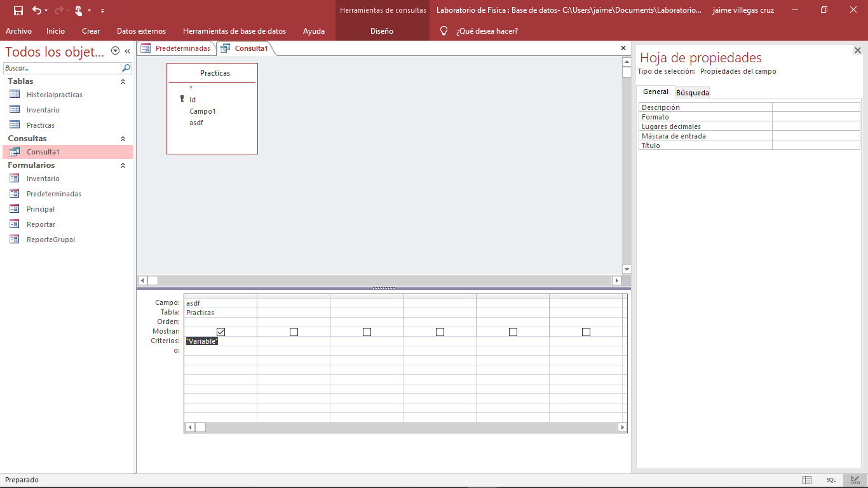Click the Criterios cell with "Variable"
Screen dimensions: 868x488
click(x=220, y=341)
